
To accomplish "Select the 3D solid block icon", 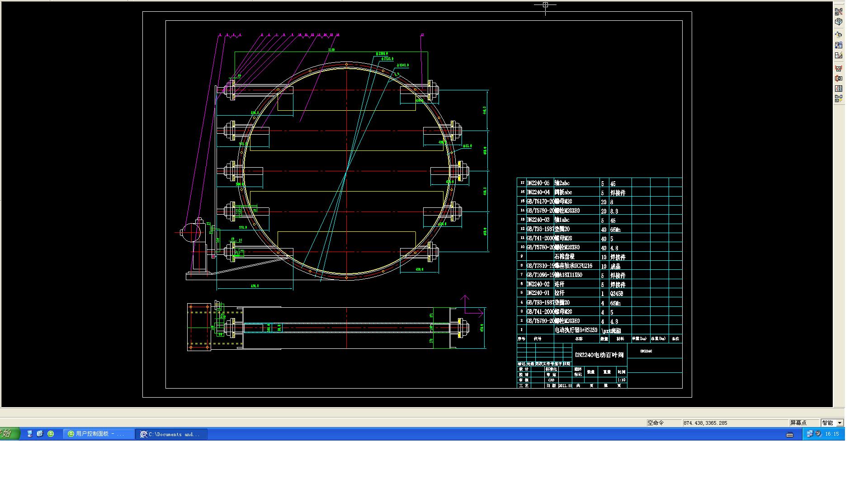I will pos(839,22).
